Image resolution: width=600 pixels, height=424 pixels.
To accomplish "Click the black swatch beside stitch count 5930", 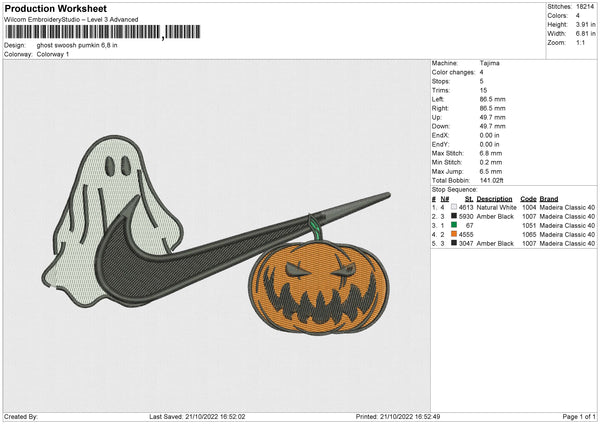I will (454, 216).
